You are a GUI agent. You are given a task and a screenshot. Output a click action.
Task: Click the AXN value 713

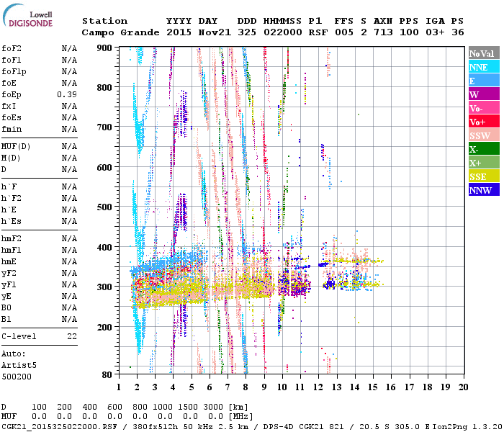coord(383,32)
